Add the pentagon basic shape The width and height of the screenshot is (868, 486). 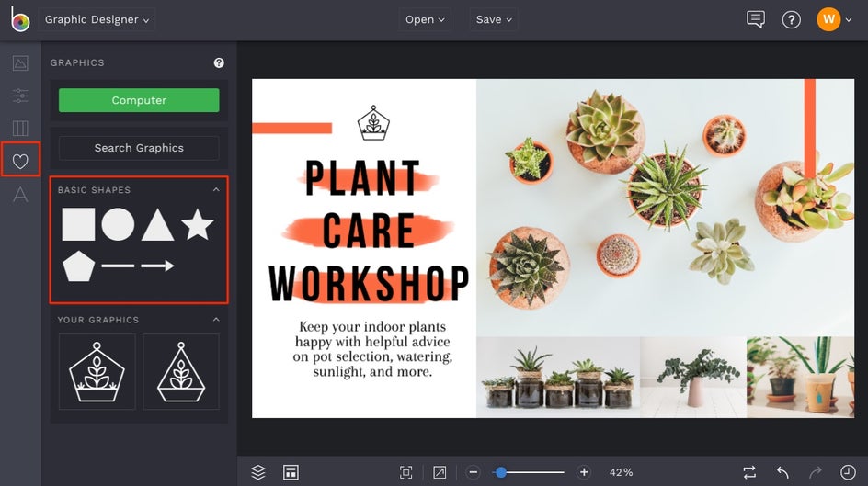click(x=78, y=266)
